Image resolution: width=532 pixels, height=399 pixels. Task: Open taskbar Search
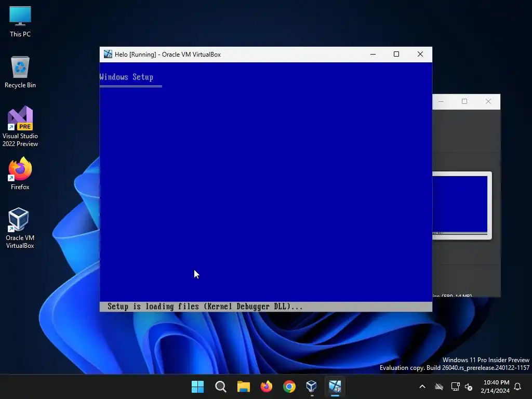(220, 387)
